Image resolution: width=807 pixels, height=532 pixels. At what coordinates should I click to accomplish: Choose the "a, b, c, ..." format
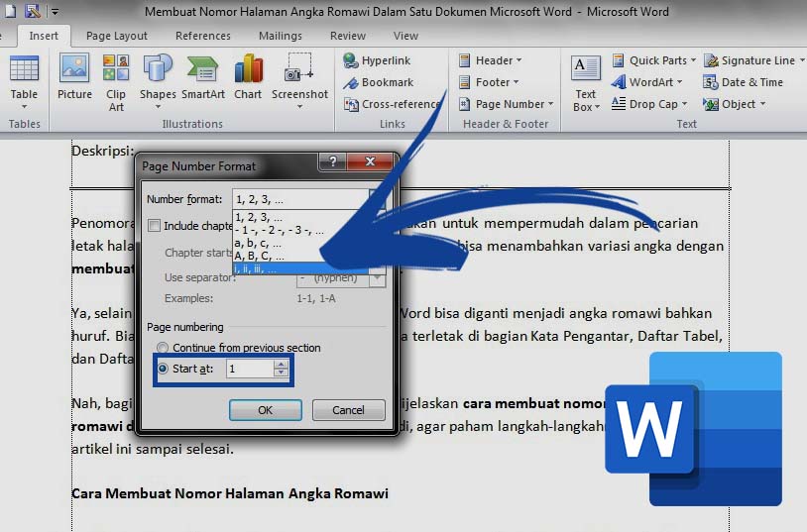point(301,243)
